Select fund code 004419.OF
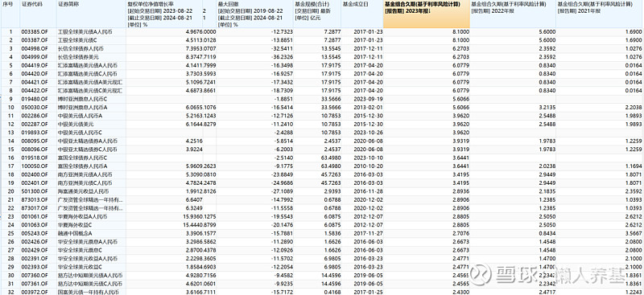The height and width of the screenshot is (295, 644). [x=35, y=65]
